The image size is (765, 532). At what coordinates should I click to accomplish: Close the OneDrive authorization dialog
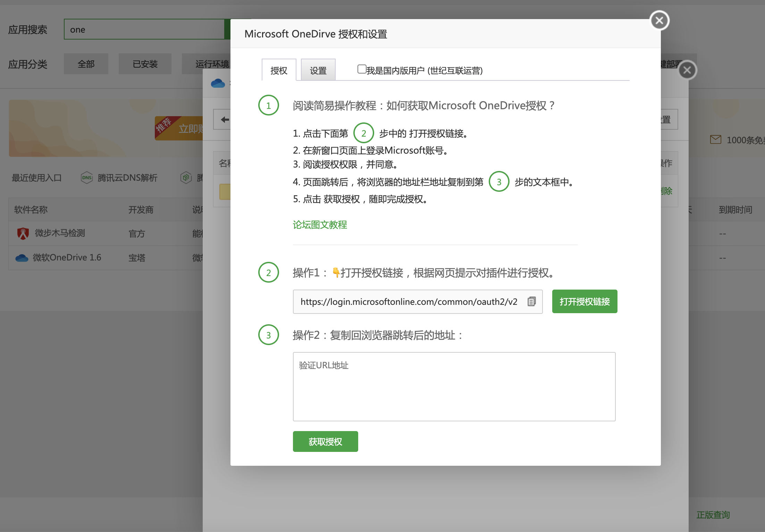tap(659, 21)
